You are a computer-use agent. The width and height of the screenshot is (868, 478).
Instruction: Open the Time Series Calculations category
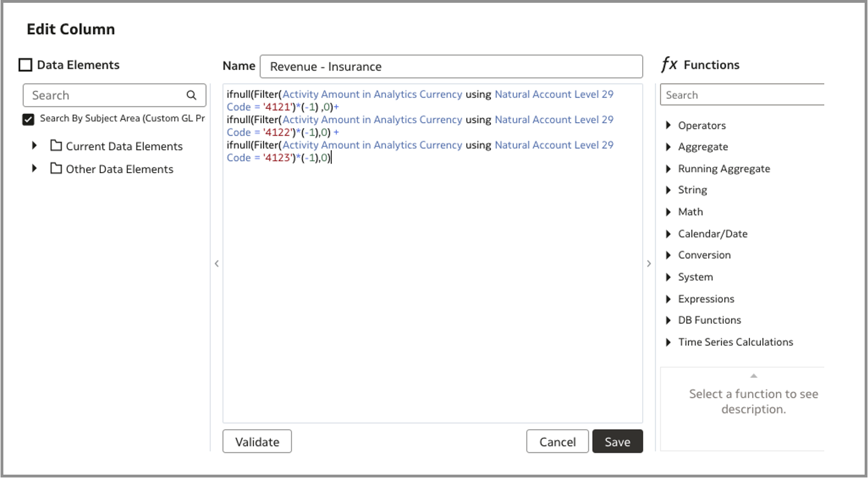pos(735,342)
